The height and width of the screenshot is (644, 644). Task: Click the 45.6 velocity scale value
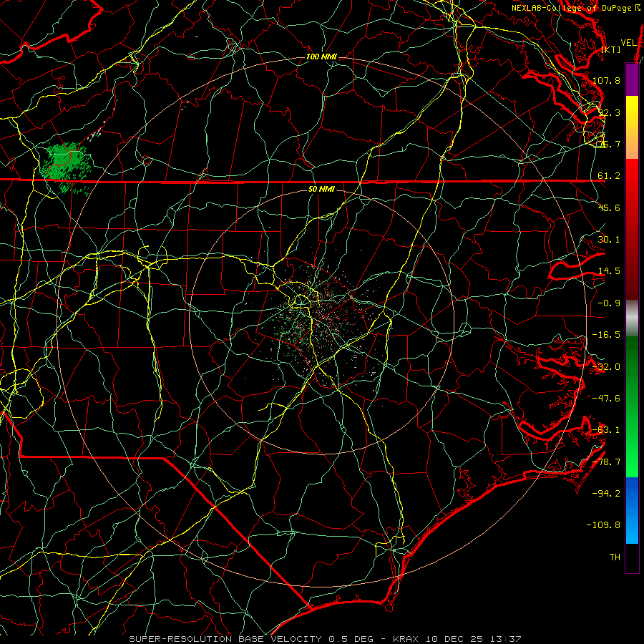click(609, 208)
